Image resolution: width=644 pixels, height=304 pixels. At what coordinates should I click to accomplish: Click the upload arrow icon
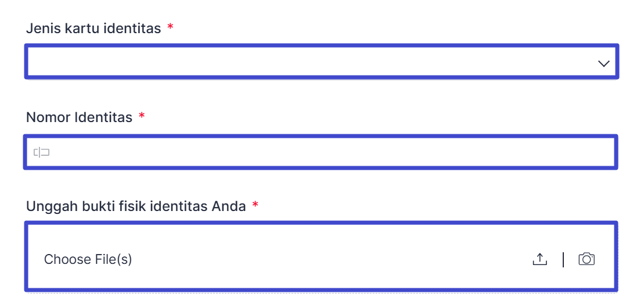point(539,259)
